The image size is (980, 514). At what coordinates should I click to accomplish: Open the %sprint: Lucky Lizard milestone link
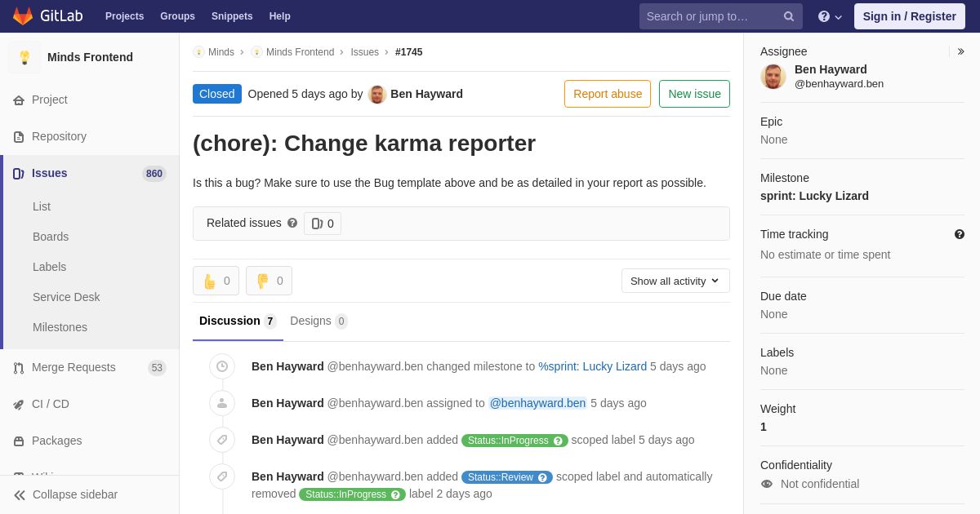(x=592, y=366)
